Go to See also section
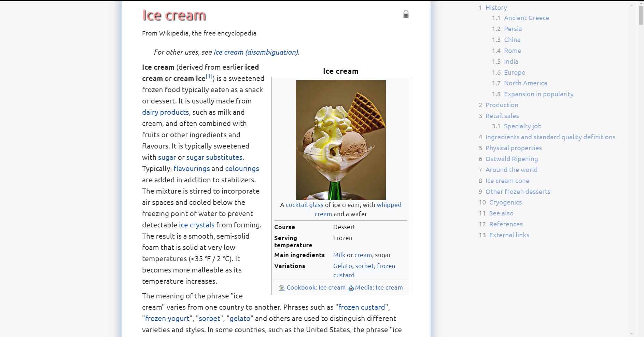Screen dimensions: 644x337 501,213
